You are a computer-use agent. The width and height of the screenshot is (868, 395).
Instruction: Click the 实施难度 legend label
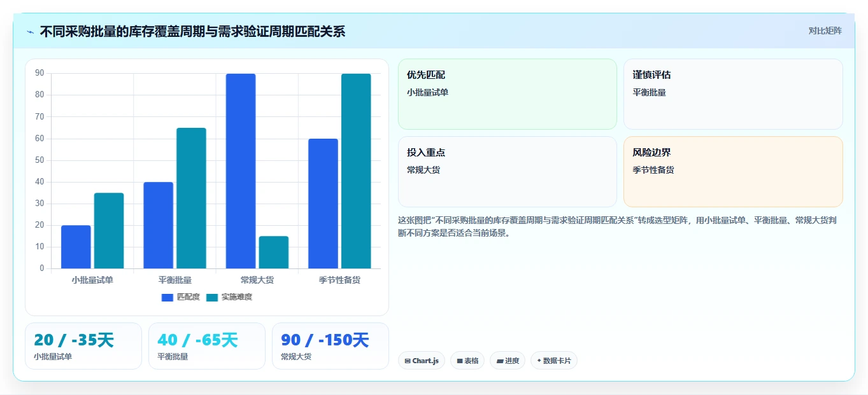click(x=237, y=297)
